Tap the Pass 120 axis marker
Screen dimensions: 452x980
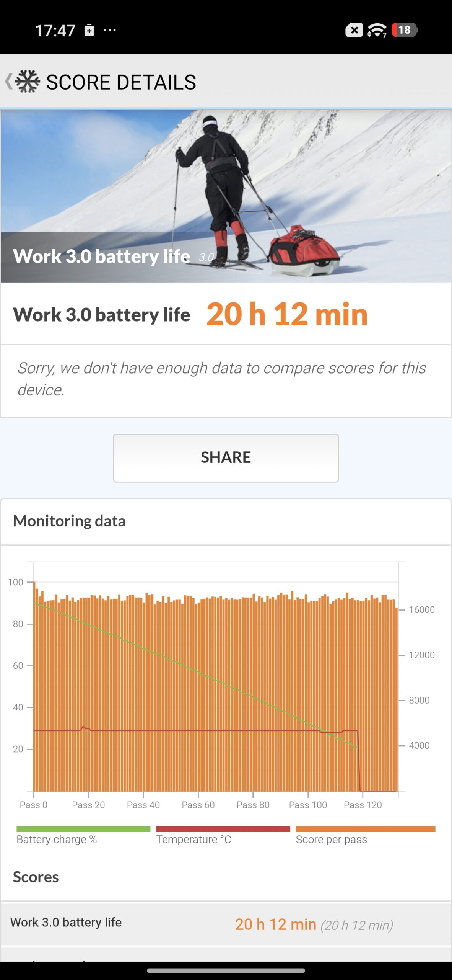pos(363,805)
